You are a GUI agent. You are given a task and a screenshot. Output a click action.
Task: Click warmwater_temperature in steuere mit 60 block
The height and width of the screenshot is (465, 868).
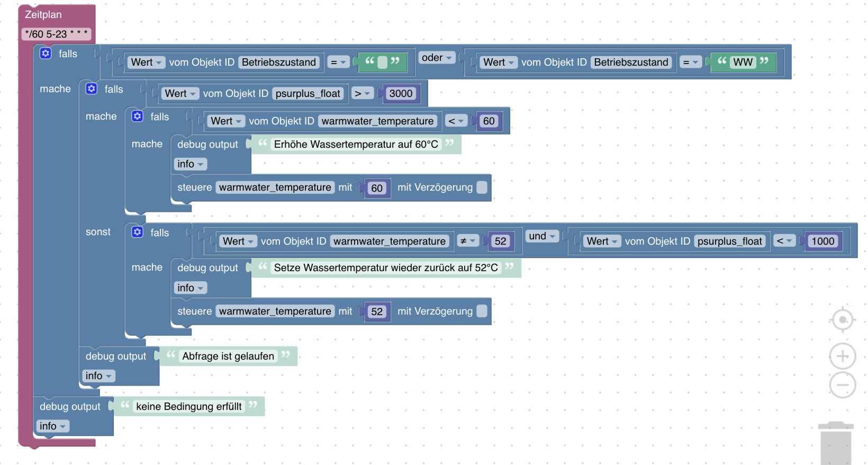coord(275,187)
